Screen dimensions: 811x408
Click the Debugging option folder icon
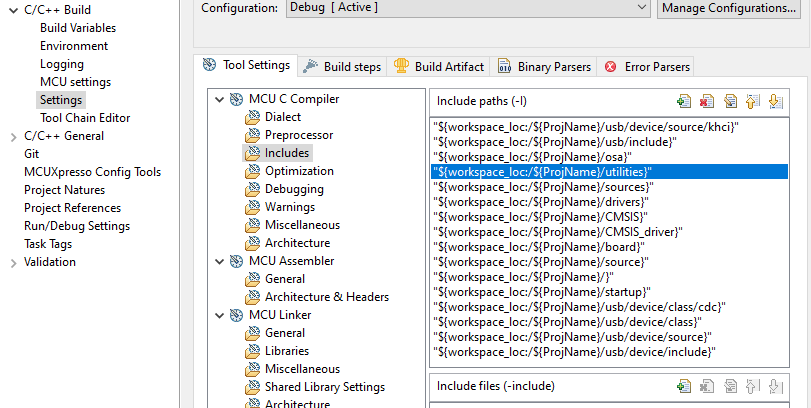click(252, 189)
